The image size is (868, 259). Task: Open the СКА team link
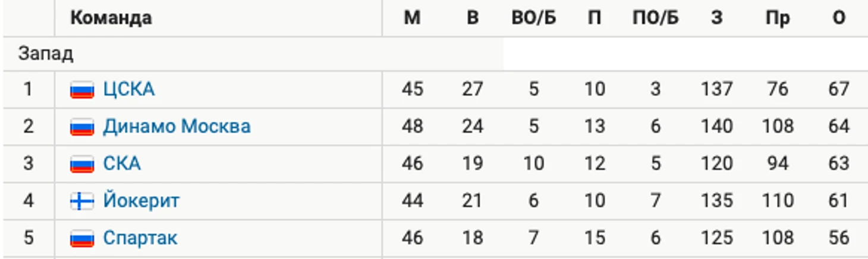[122, 164]
